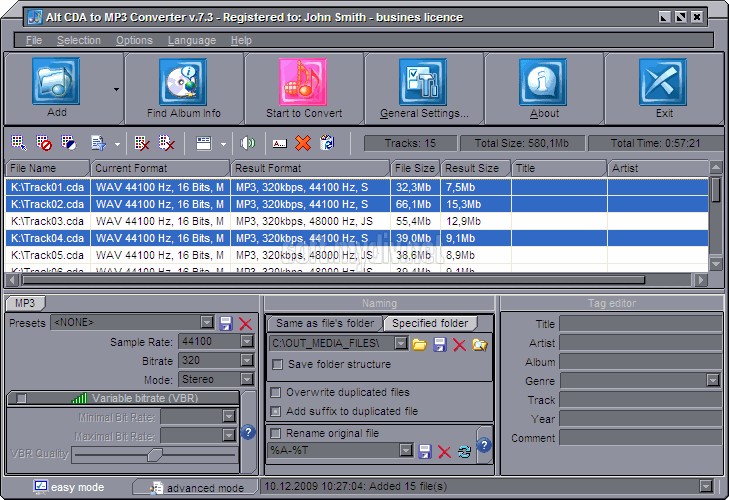Open the Bitrate 320 dropdown
Image resolution: width=729 pixels, height=500 pixels.
[247, 360]
